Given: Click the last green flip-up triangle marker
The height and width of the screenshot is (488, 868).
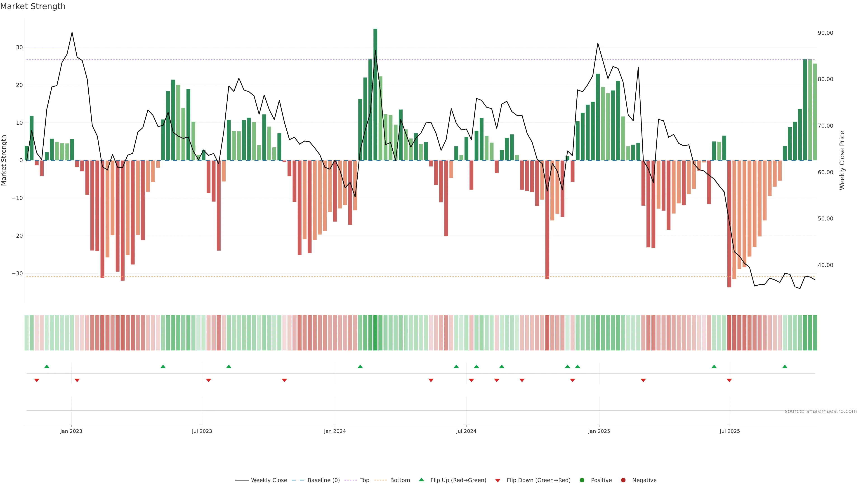Looking at the screenshot, I should 785,366.
